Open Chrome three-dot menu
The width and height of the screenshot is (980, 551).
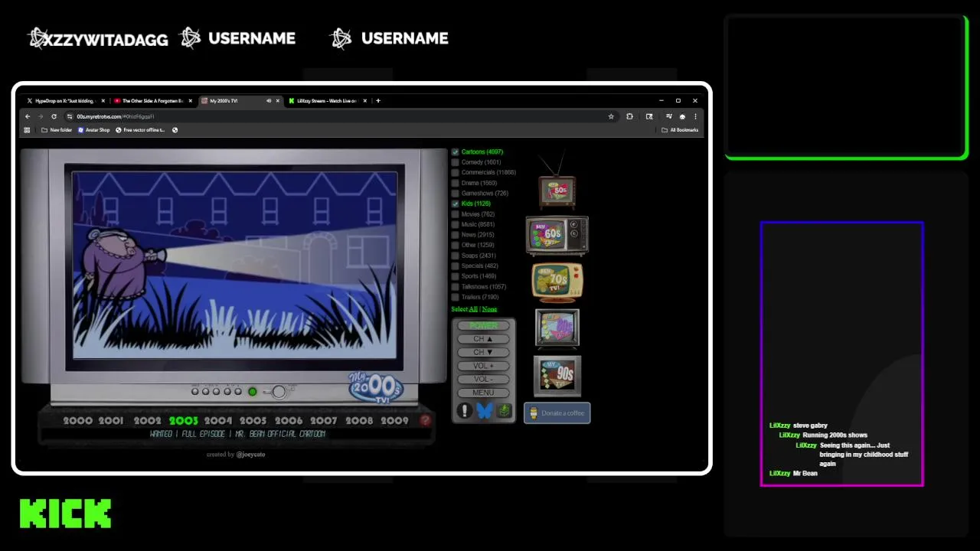coord(695,116)
